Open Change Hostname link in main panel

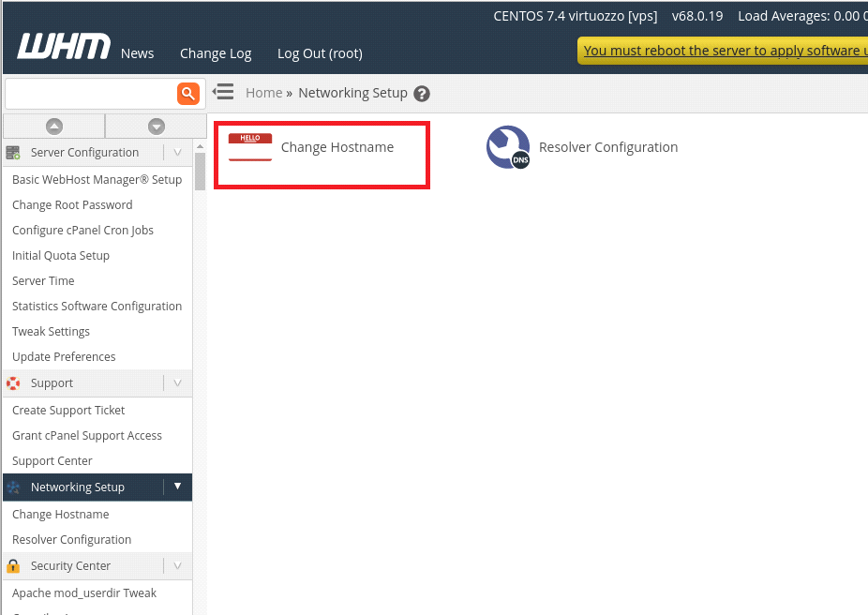click(337, 147)
